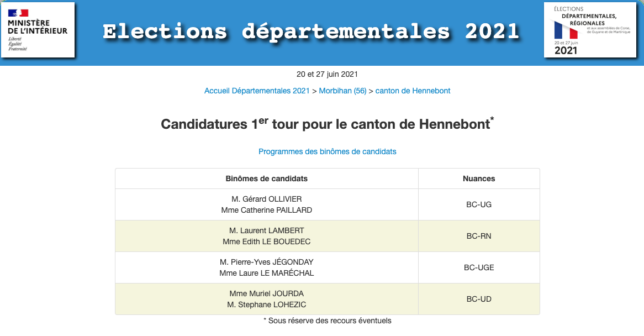Select M. Laurent LAMBERT candidate name
The image size is (644, 336).
coord(267,230)
